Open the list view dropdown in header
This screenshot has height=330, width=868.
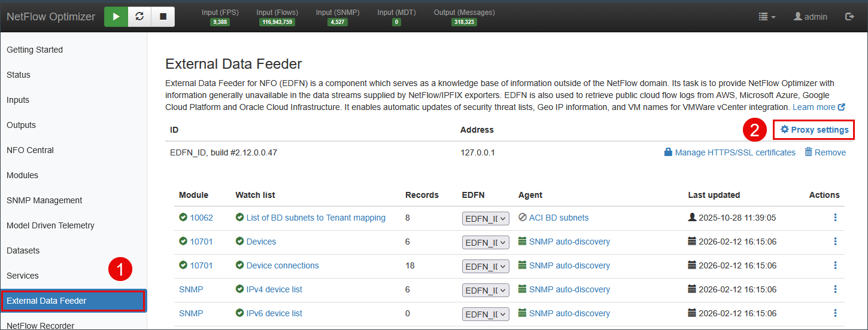[x=766, y=17]
